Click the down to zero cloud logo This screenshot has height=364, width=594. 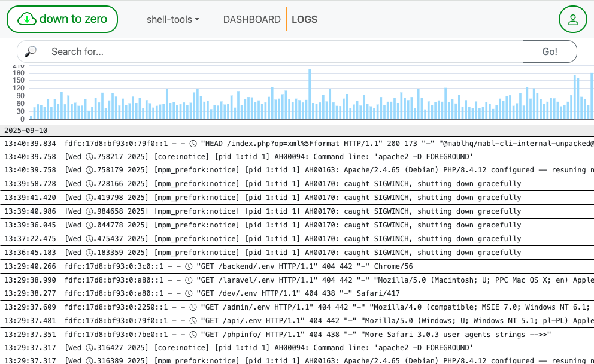coord(62,19)
